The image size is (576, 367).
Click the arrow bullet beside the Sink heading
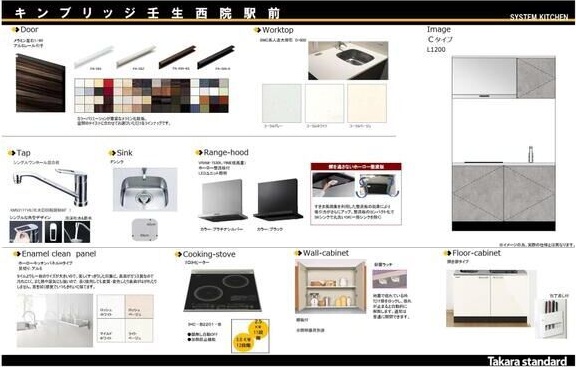[112, 153]
